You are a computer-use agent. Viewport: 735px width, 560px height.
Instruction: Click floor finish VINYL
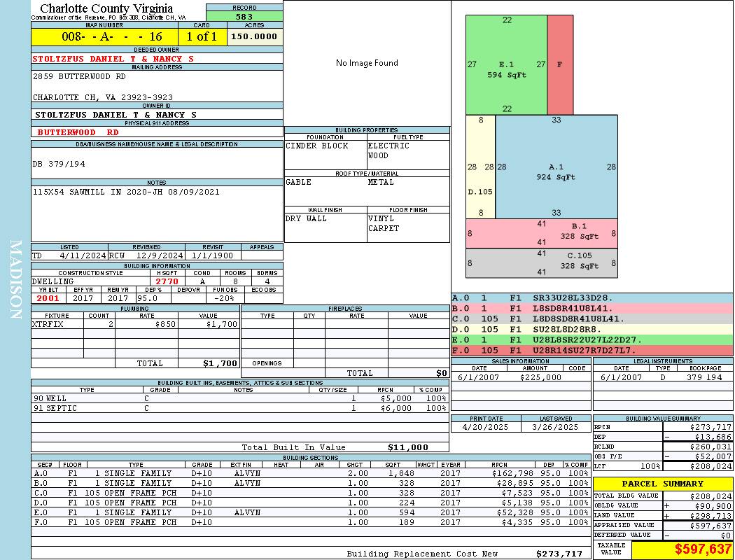[x=381, y=219]
